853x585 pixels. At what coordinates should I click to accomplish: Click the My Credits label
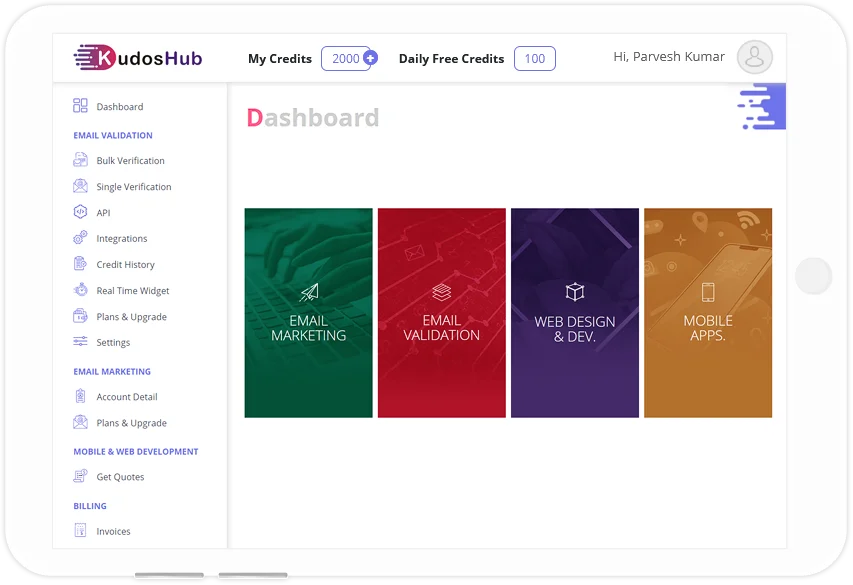point(280,58)
